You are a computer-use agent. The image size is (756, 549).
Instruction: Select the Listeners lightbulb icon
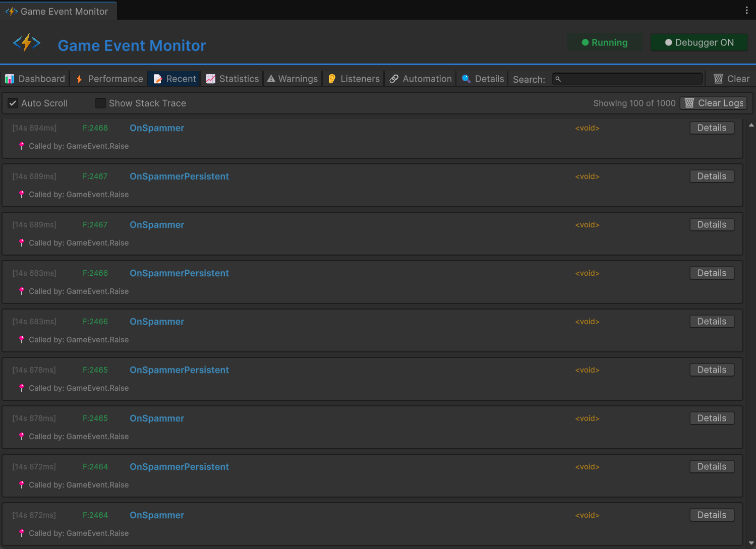(332, 79)
